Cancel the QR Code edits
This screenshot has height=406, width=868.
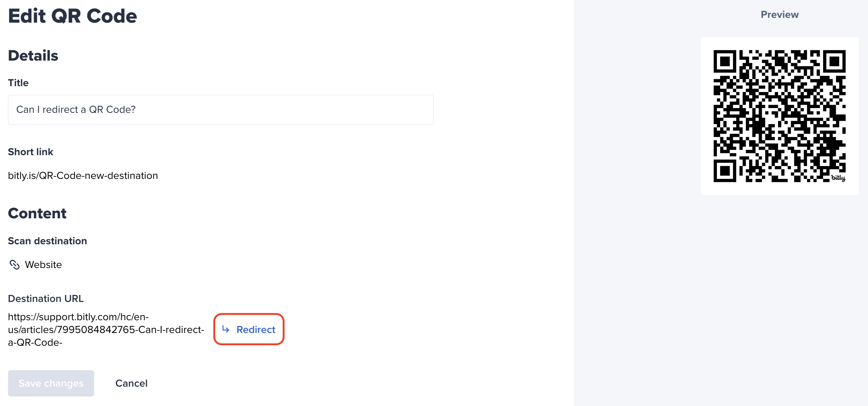[131, 383]
